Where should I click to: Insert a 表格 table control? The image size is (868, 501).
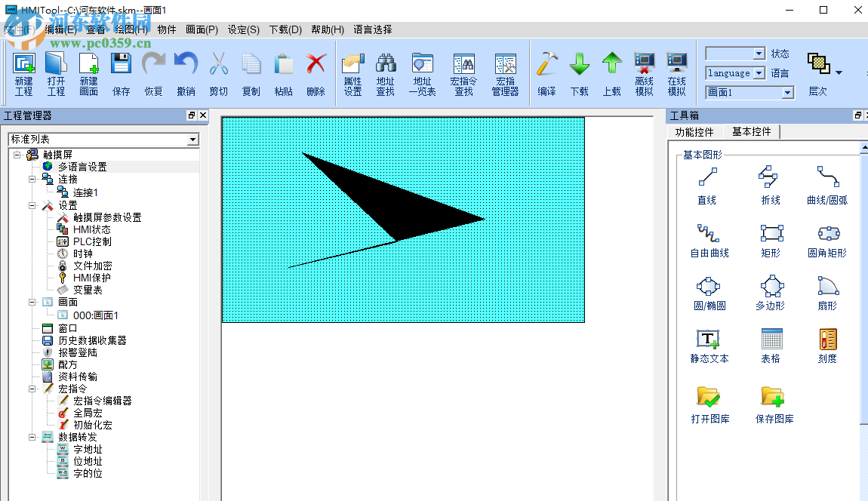pyautogui.click(x=771, y=346)
